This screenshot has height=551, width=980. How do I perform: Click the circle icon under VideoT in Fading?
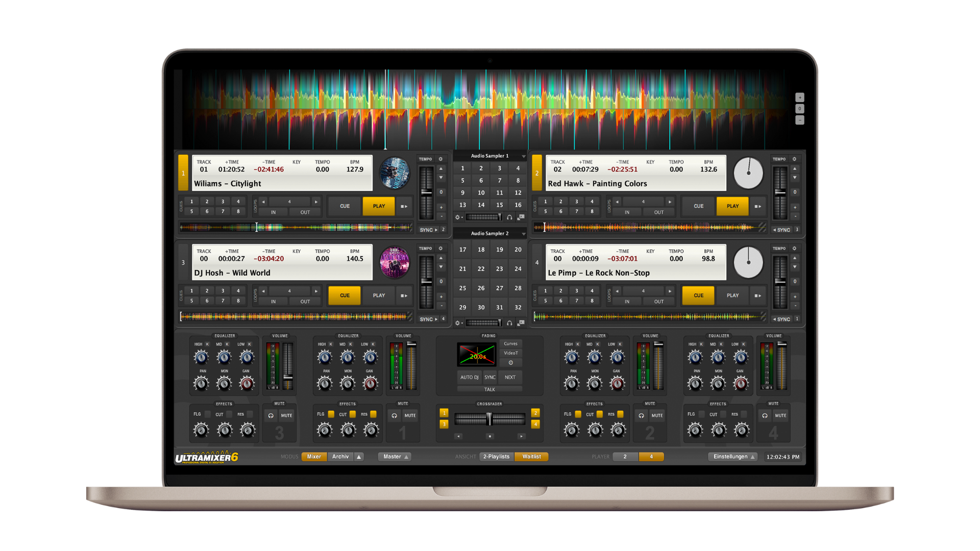[x=510, y=363]
